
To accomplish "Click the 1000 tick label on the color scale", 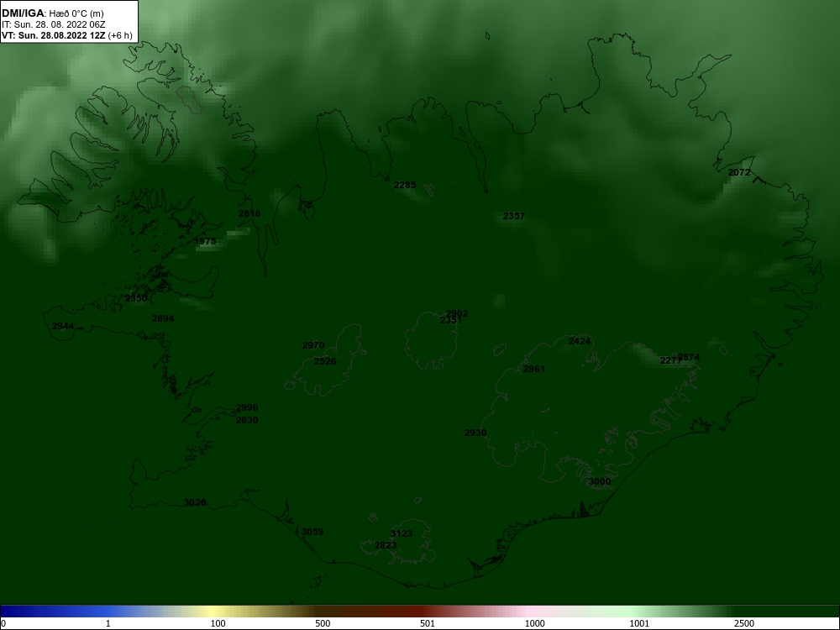I will click(x=534, y=623).
